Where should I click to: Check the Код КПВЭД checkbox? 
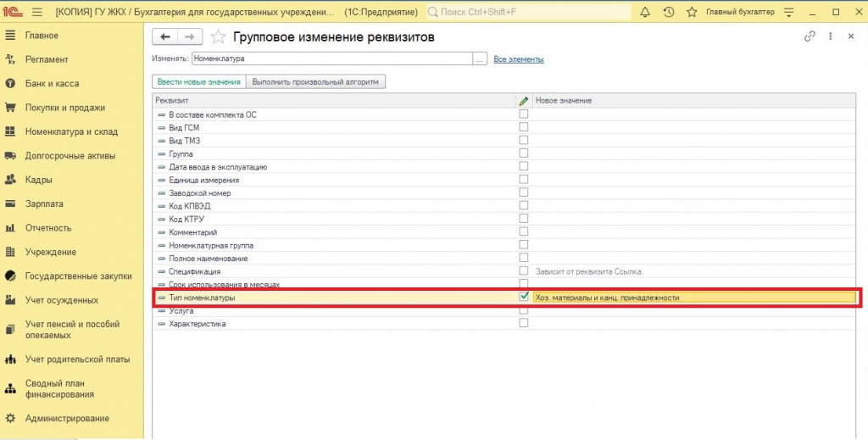click(x=524, y=205)
